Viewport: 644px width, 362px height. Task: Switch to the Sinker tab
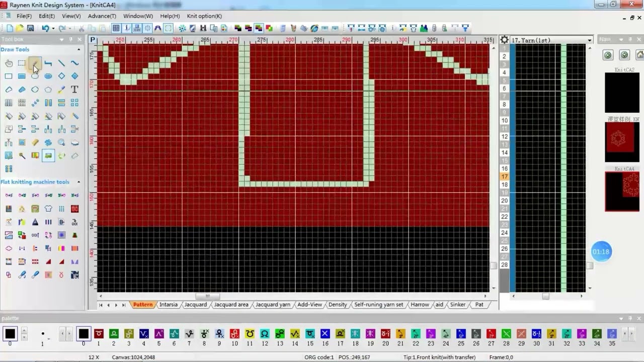(x=458, y=305)
